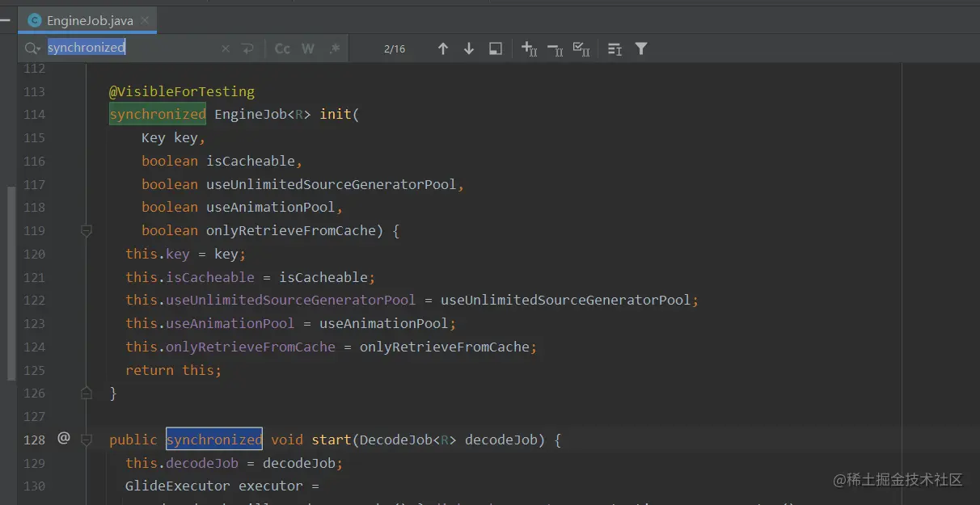
Task: Toggle Words (W) search option
Action: (x=308, y=48)
